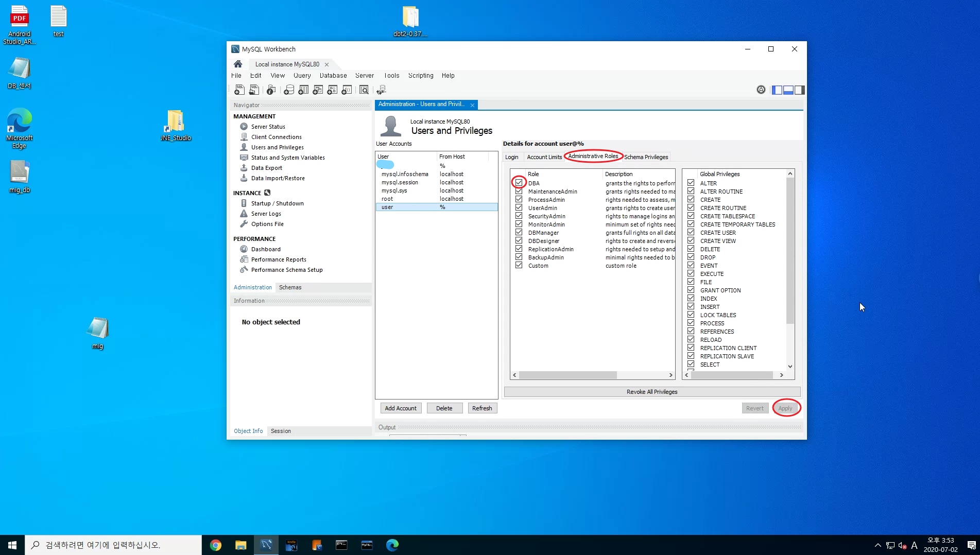Toggle the ProcessAdmin role checkbox
Viewport: 980px width, 555px height.
(519, 199)
